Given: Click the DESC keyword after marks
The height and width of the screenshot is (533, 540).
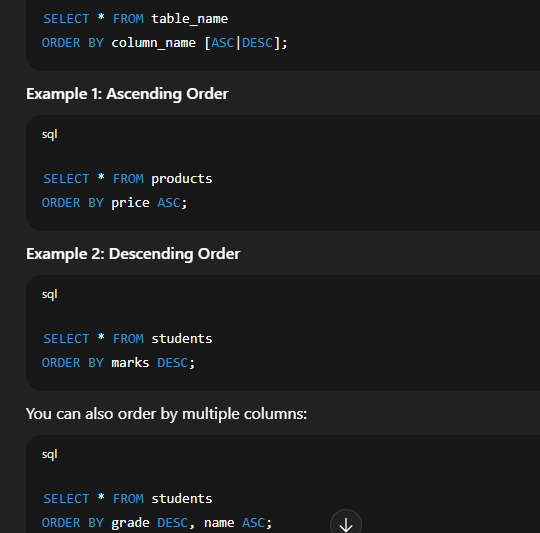Looking at the screenshot, I should click(x=173, y=363).
